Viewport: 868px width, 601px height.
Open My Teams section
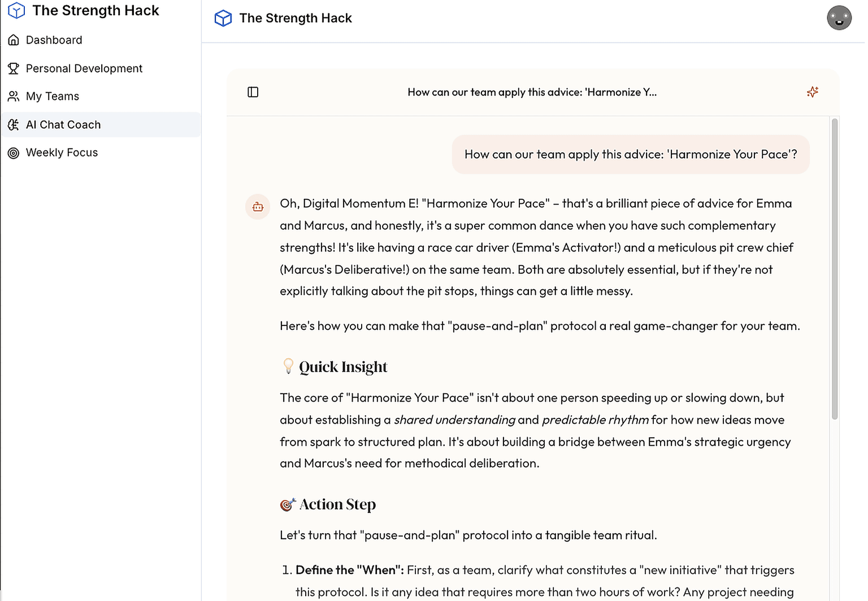click(x=53, y=97)
